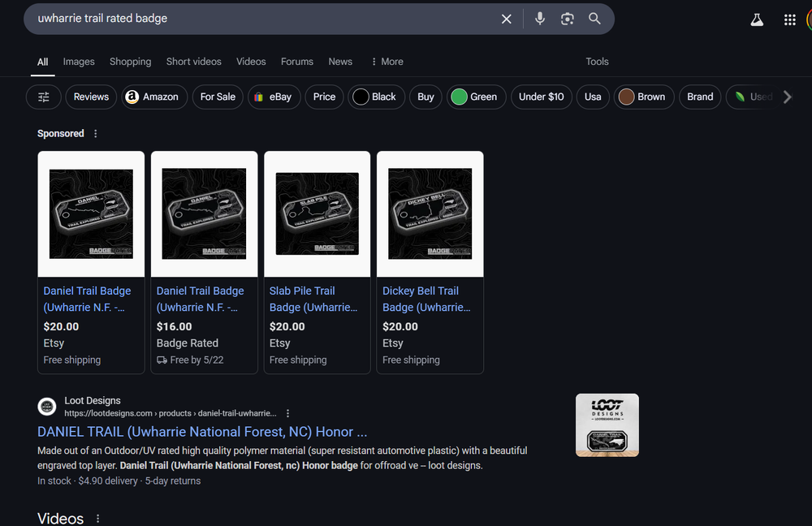Apply the Under $10 filter chip
Viewport: 812px width, 526px height.
pyautogui.click(x=541, y=97)
